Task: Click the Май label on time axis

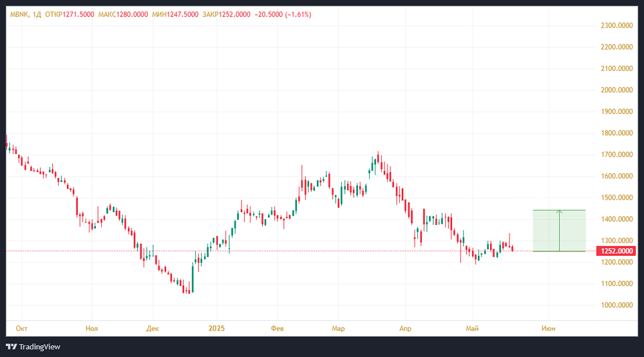Action: coord(472,328)
